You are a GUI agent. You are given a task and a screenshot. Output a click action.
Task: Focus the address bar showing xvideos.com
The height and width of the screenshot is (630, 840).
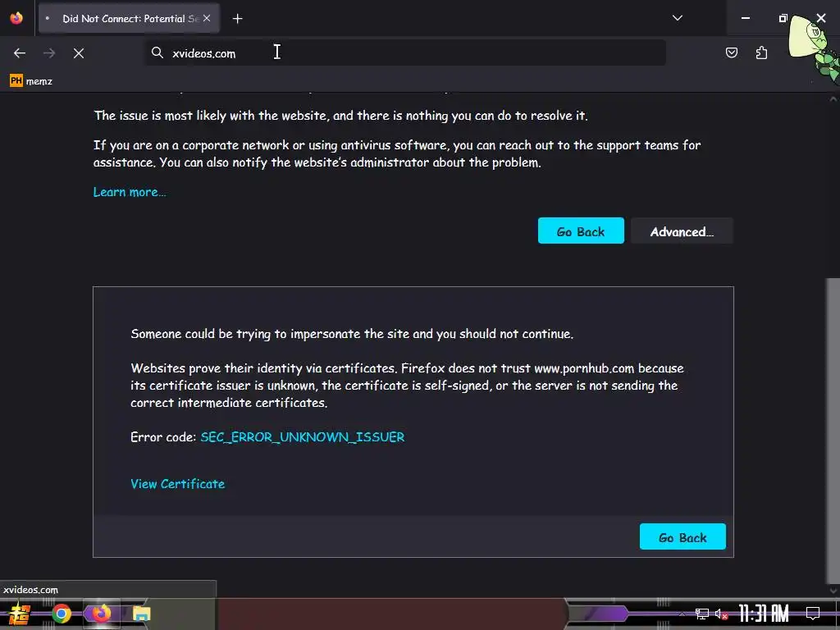click(x=405, y=53)
